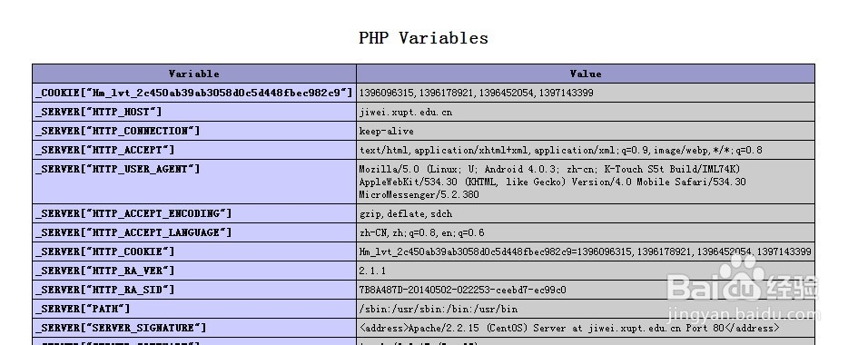This screenshot has height=345, width=868.
Task: Click the _SERVER PATH variable cell
Action: pos(194,309)
